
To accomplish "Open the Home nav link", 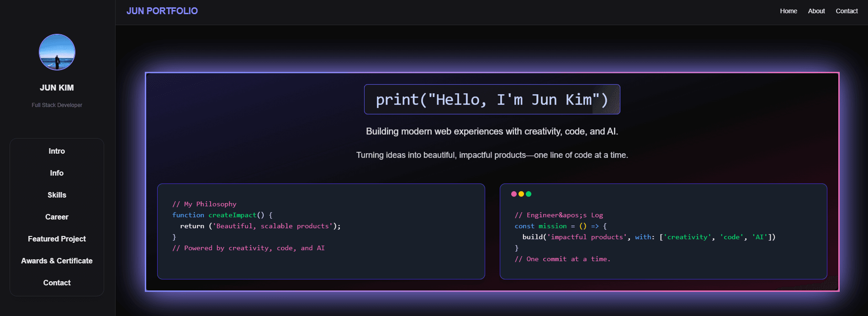I will pyautogui.click(x=789, y=11).
